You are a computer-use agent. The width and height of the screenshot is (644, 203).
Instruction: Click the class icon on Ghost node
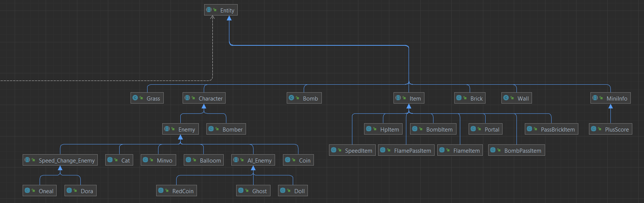tap(241, 190)
